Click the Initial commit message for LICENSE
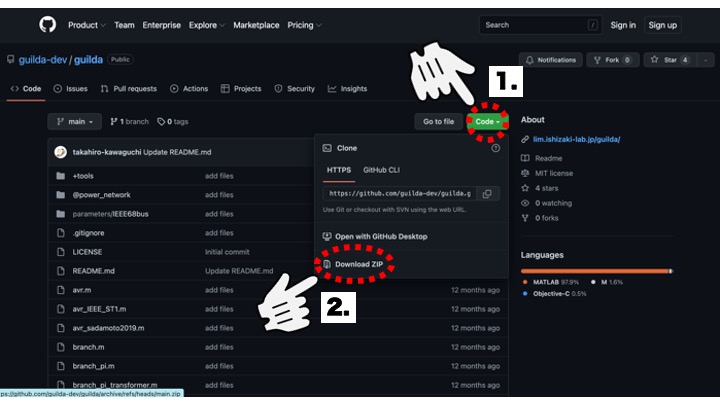 pyautogui.click(x=227, y=252)
